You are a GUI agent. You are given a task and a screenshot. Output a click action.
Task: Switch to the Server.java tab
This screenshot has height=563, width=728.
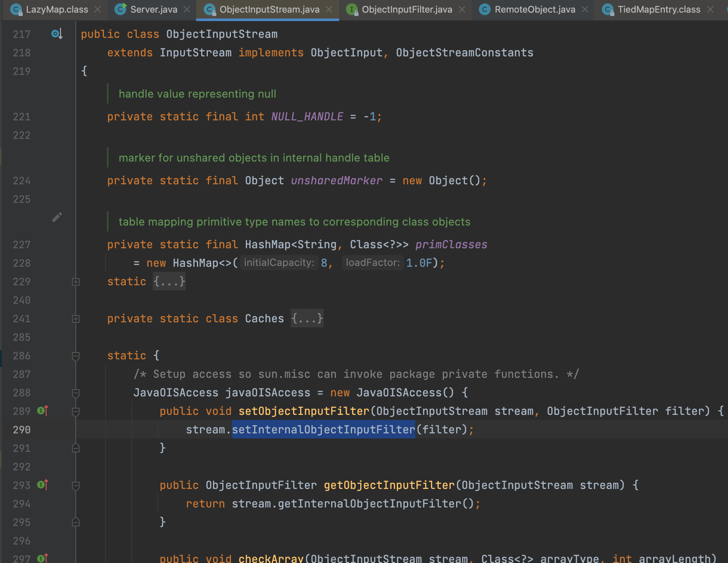(154, 9)
